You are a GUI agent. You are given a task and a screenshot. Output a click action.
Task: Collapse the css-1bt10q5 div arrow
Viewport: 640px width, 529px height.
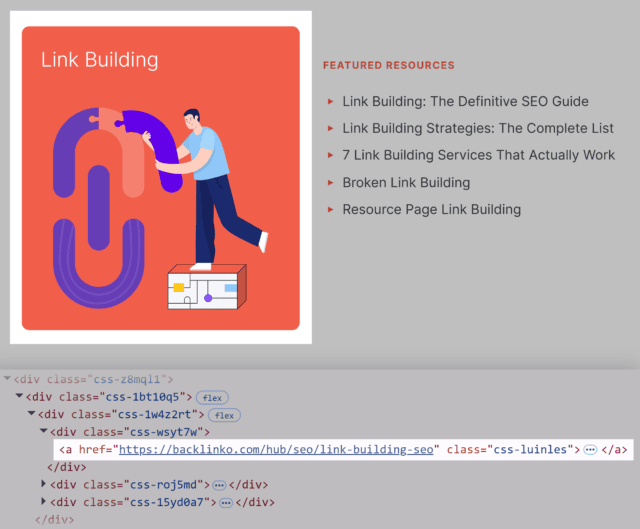pos(20,397)
